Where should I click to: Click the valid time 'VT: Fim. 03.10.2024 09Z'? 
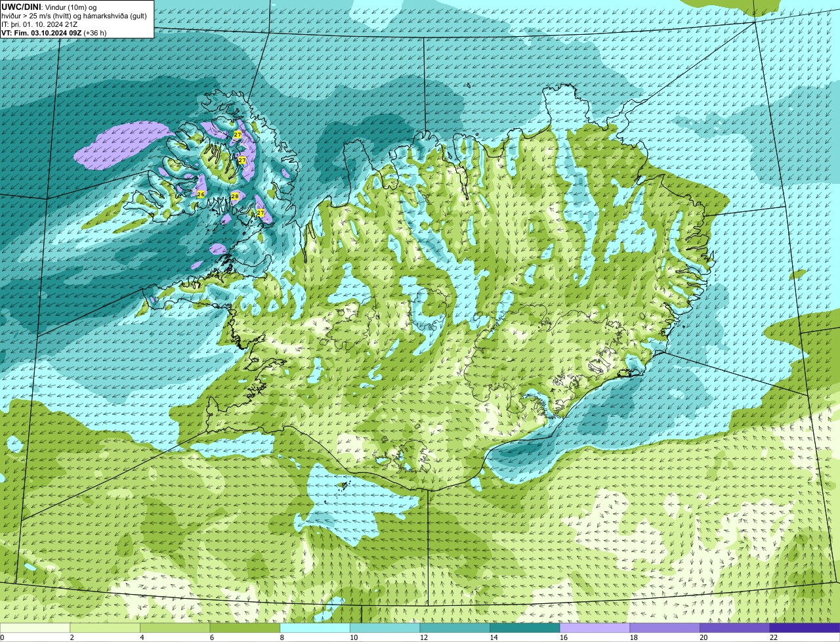[x=41, y=32]
